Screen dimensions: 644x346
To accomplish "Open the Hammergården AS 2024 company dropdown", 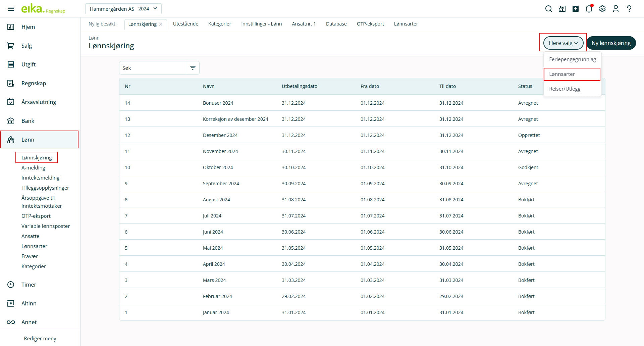I will tap(123, 9).
